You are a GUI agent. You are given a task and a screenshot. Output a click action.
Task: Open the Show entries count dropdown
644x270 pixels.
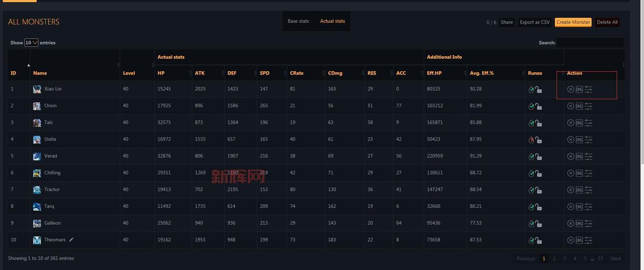31,43
